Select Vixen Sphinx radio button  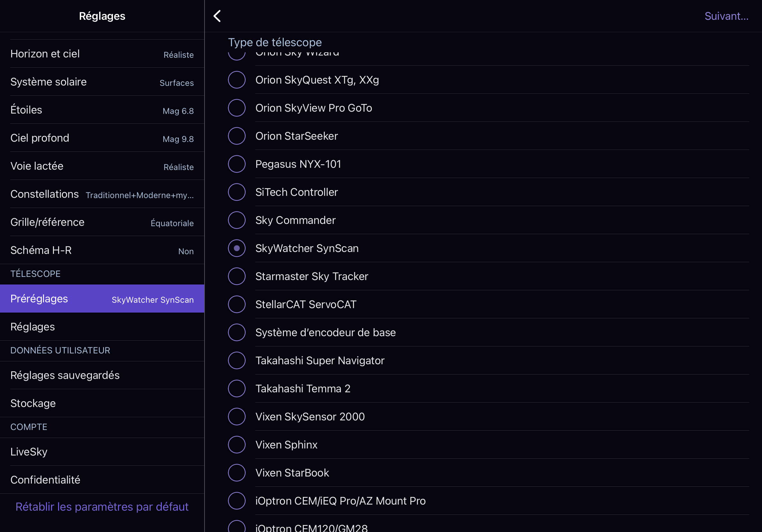point(237,444)
